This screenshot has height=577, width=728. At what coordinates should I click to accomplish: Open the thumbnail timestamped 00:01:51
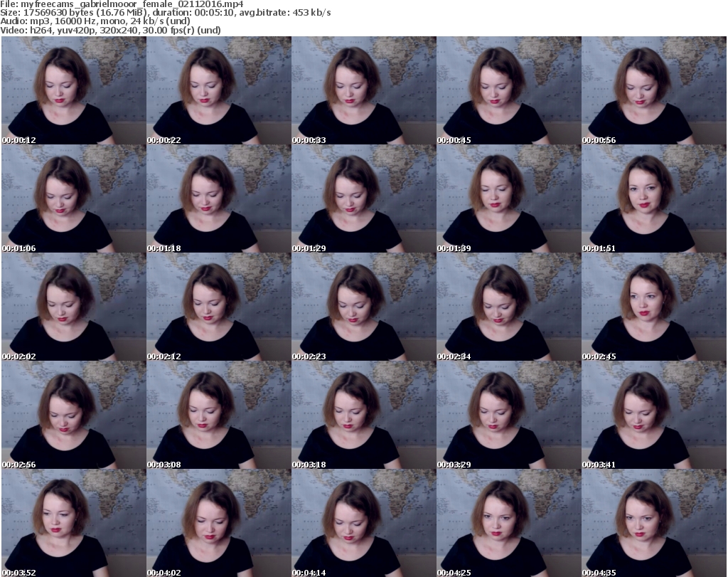coord(653,198)
